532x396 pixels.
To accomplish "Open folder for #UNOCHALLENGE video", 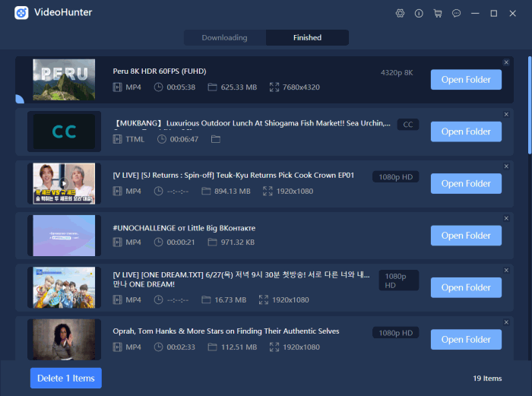I will tap(466, 236).
